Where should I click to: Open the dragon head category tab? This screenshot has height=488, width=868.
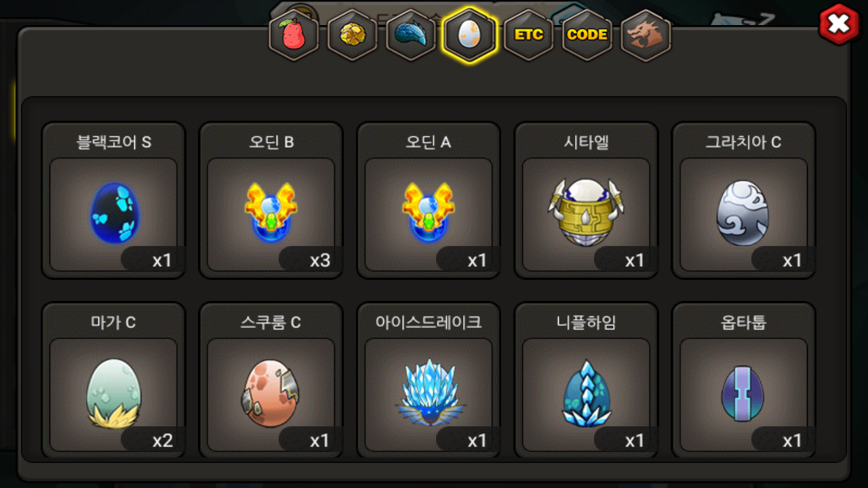[646, 35]
